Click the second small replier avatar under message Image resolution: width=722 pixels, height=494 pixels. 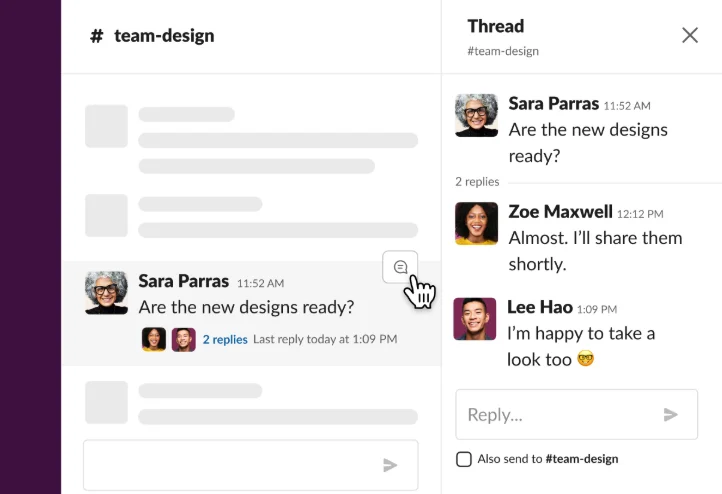pos(183,339)
